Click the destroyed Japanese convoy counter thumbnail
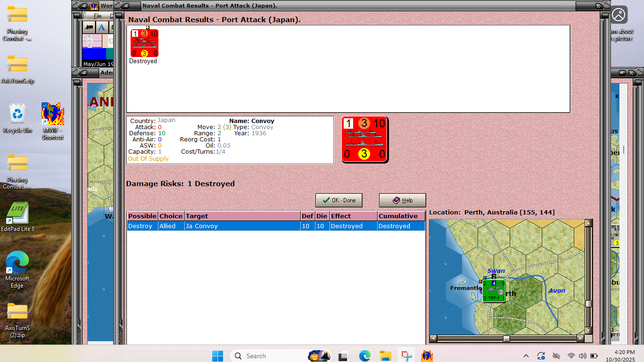Image resolution: width=644 pixels, height=362 pixels. (x=144, y=42)
